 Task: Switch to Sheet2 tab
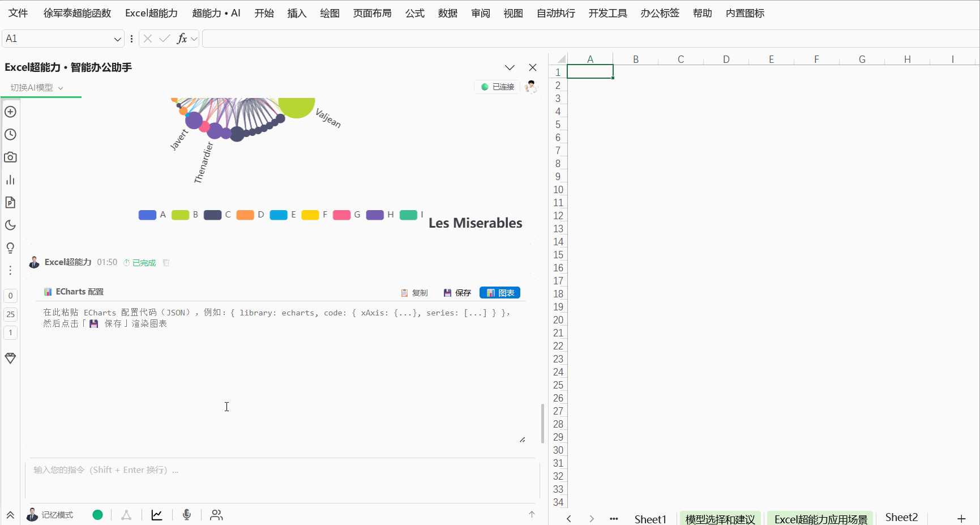(x=901, y=518)
